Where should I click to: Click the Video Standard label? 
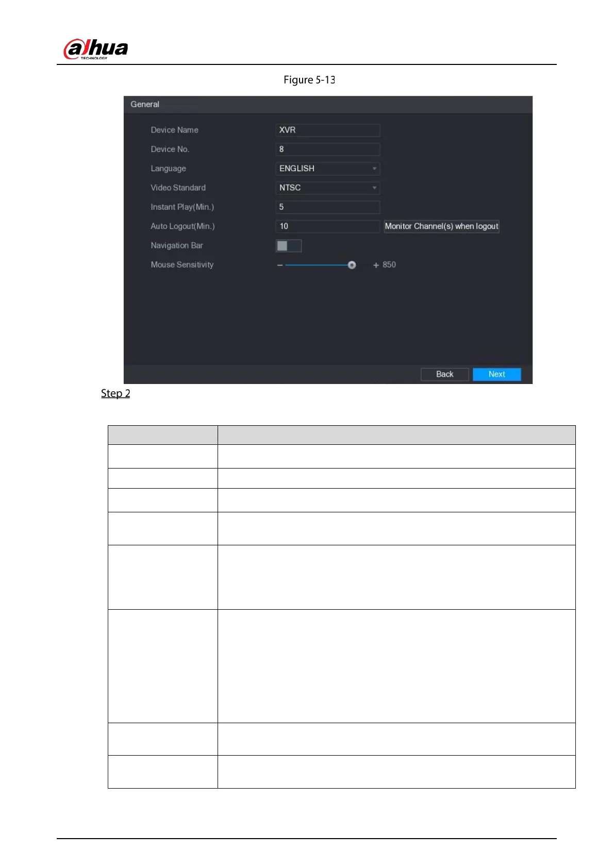click(178, 188)
